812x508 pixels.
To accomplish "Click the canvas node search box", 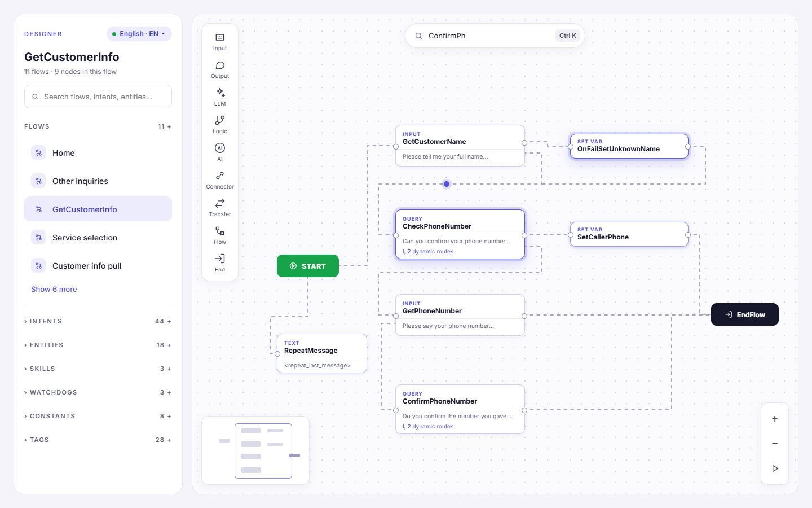I will (x=495, y=36).
